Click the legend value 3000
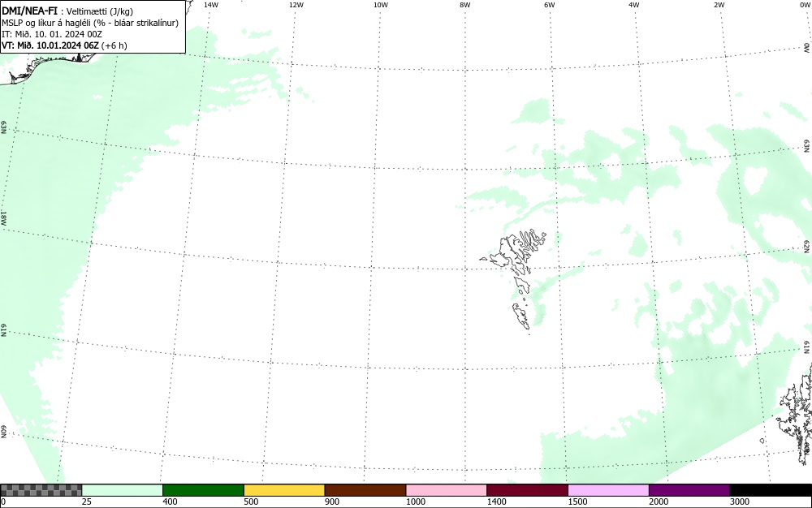 click(740, 502)
